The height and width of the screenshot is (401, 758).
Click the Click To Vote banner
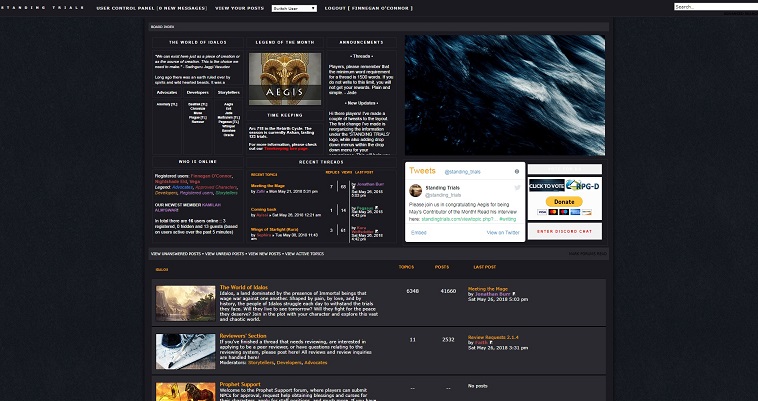(547, 186)
